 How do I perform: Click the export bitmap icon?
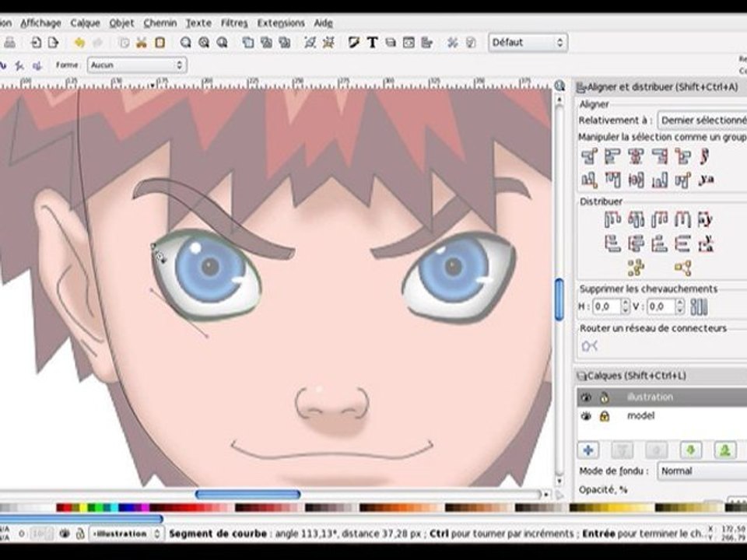pyautogui.click(x=53, y=43)
